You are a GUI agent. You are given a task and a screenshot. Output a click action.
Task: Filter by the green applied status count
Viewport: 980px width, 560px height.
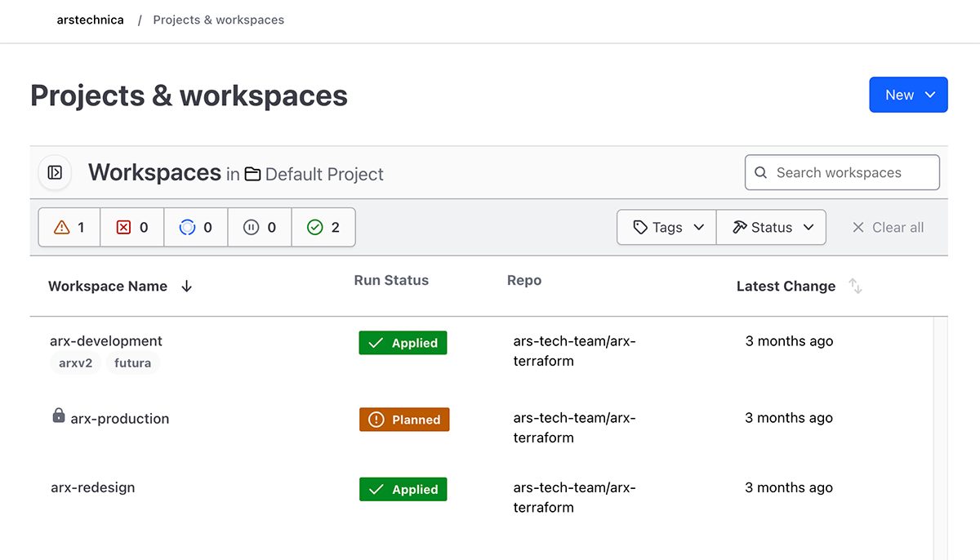(x=323, y=227)
